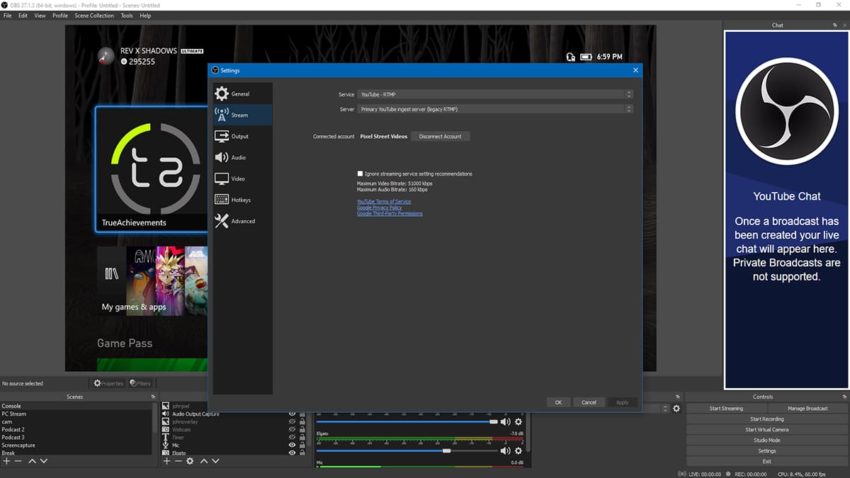Screen dimensions: 850x478
Task: Add a new source with plus icon
Action: click(167, 461)
